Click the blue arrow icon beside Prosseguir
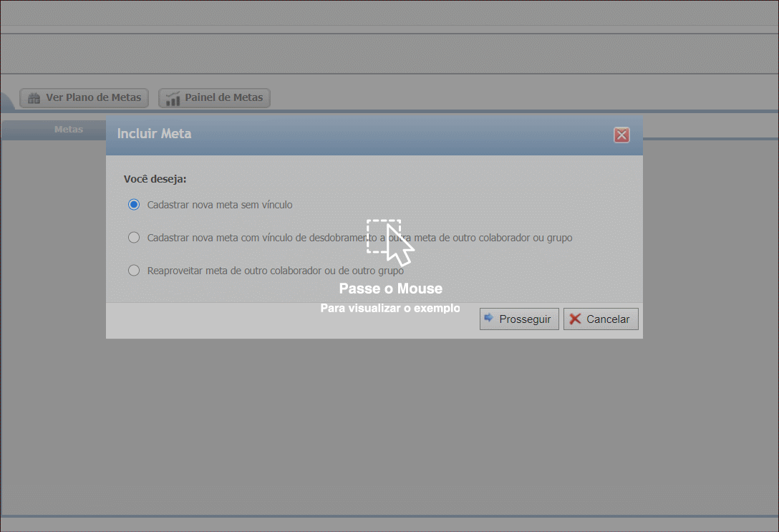The width and height of the screenshot is (779, 532). click(489, 318)
